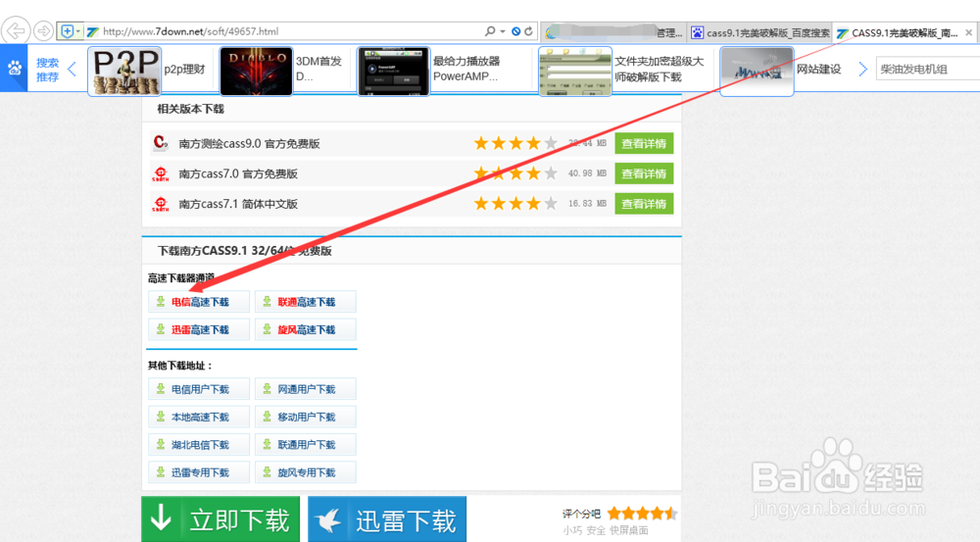This screenshot has width=980, height=542.
Task: Click the 网通用户下载 button
Action: point(305,389)
